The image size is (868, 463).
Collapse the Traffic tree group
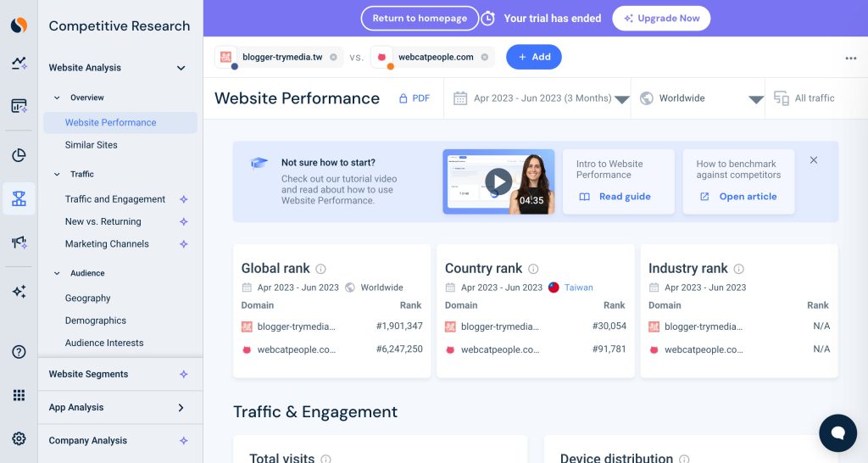(x=57, y=174)
